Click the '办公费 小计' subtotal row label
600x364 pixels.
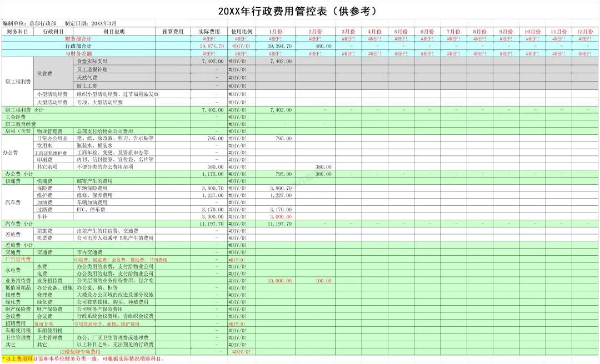point(19,174)
